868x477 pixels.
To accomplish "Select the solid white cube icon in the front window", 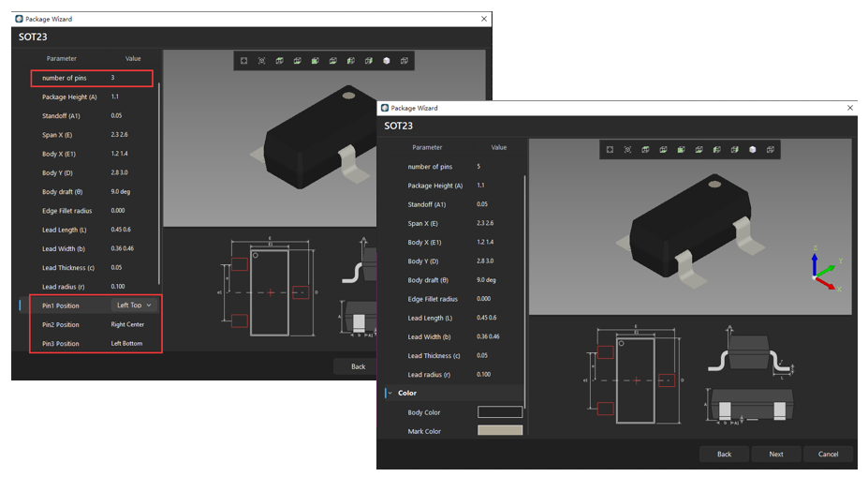I will click(752, 149).
